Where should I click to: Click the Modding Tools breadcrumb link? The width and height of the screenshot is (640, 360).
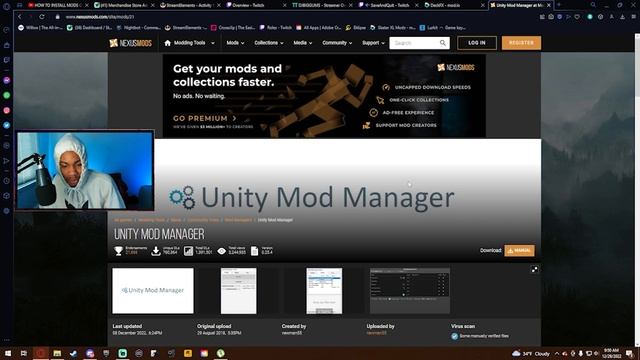pyautogui.click(x=151, y=220)
